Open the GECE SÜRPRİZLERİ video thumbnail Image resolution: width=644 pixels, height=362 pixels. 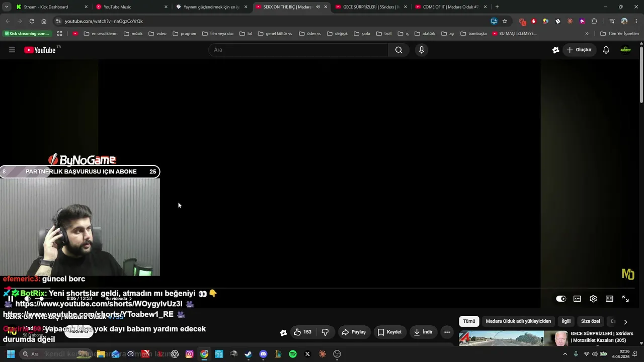click(514, 338)
